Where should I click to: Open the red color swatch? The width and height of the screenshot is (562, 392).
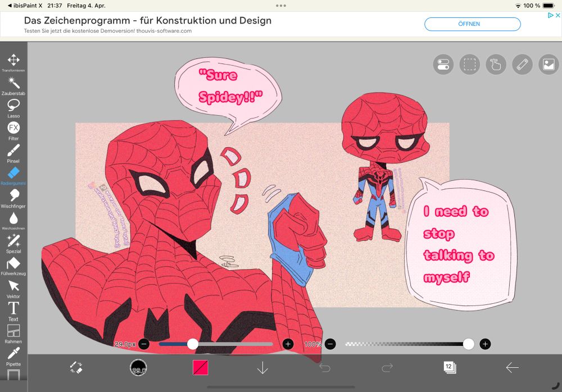(x=201, y=367)
